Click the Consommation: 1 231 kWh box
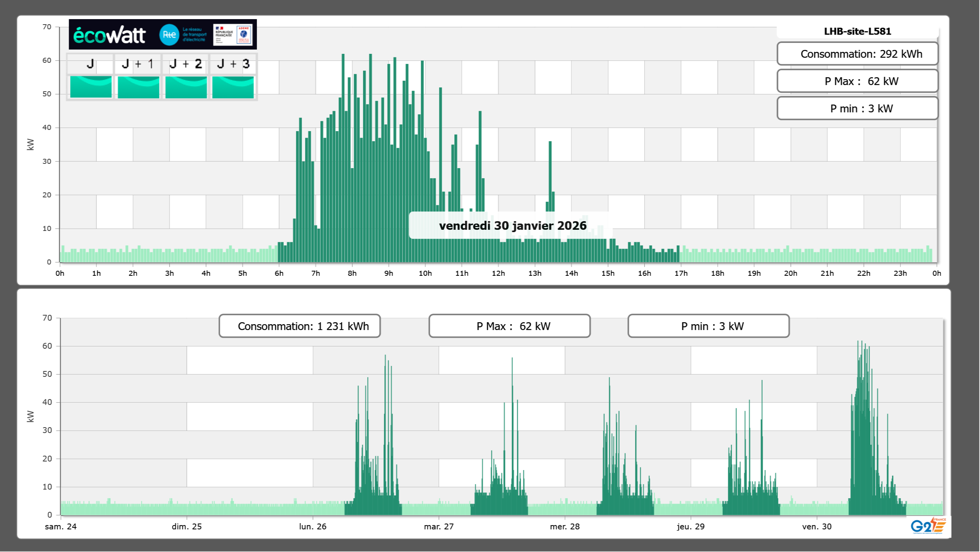 299,326
